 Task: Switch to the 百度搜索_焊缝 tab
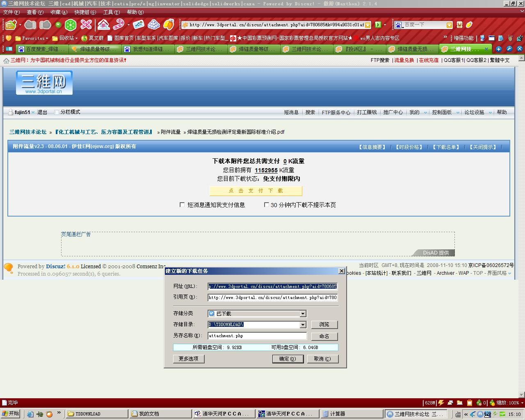pos(42,49)
